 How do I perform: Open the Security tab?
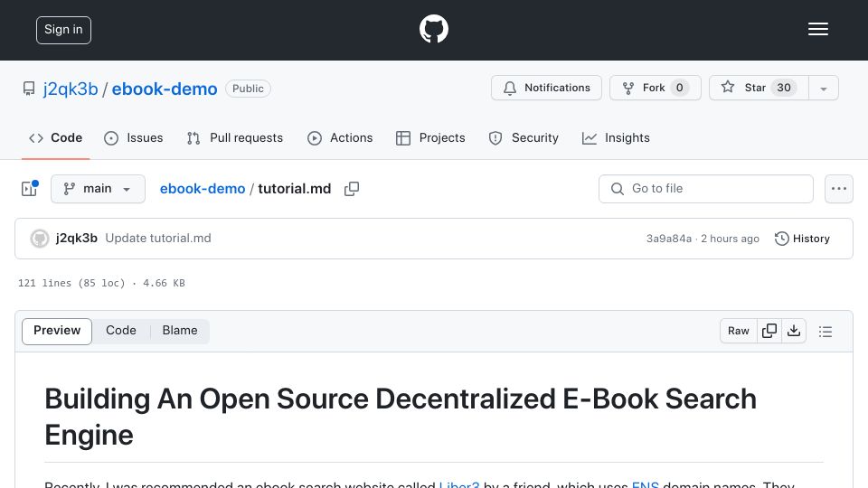tap(524, 137)
